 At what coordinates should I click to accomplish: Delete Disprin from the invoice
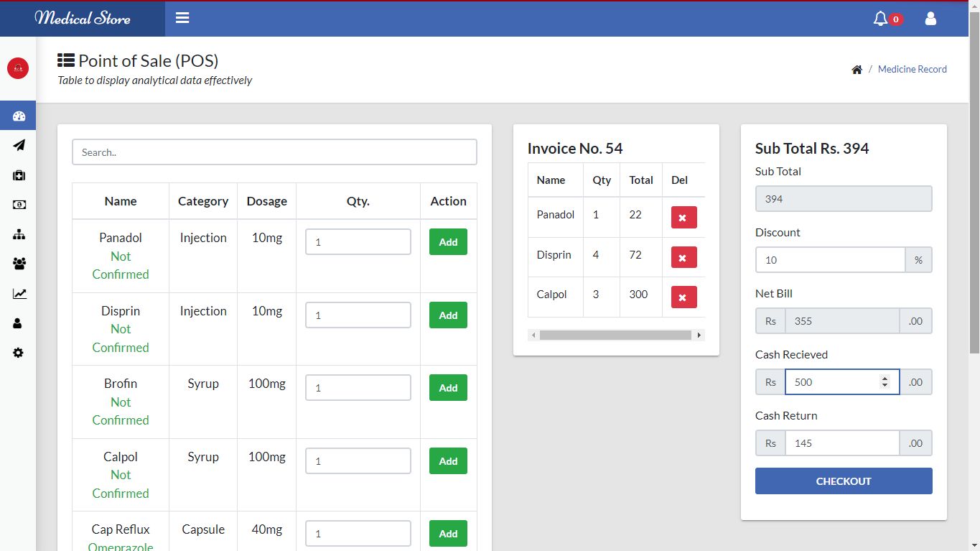tap(683, 257)
